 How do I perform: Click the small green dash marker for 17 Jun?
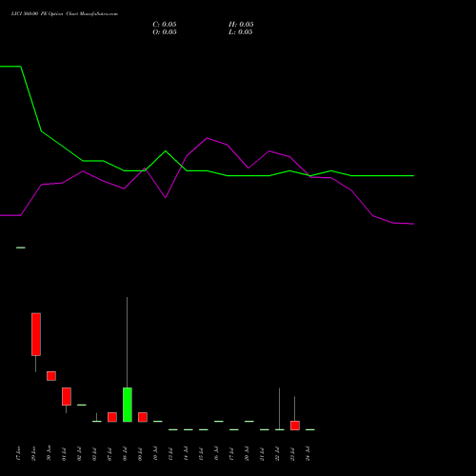pyautogui.click(x=21, y=248)
